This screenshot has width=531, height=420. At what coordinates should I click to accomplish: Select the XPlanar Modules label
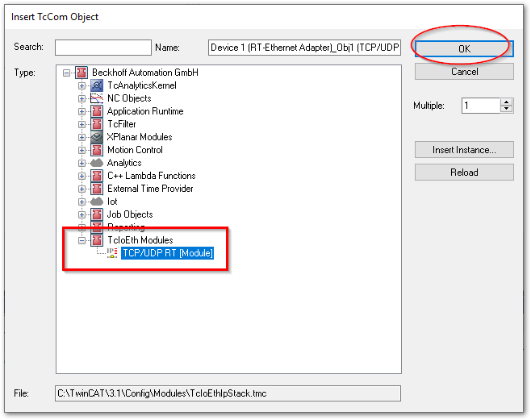pos(140,137)
